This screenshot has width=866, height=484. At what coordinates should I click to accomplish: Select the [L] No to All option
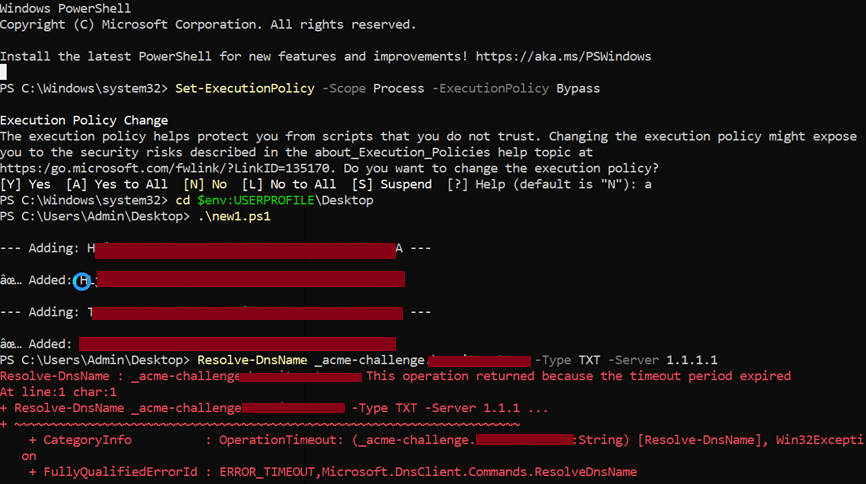[x=276, y=184]
